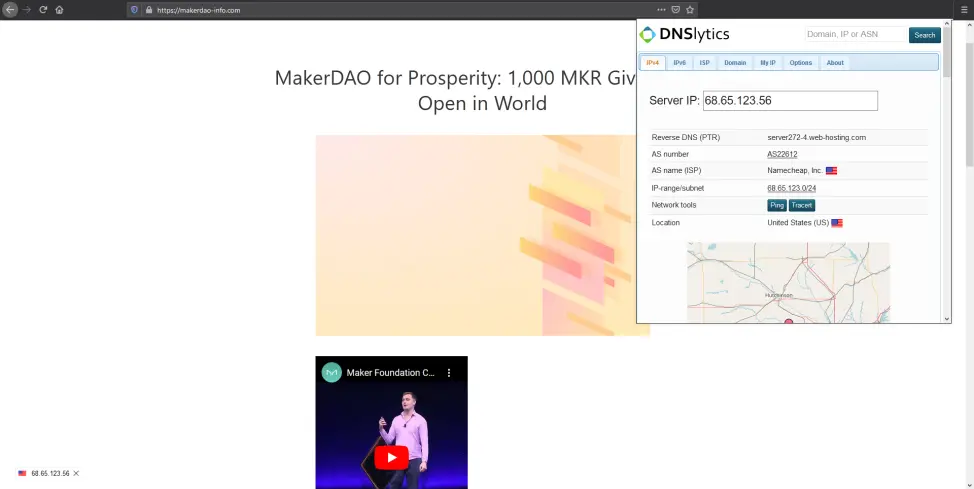Click the Location row label
The image size is (974, 489).
tap(666, 222)
